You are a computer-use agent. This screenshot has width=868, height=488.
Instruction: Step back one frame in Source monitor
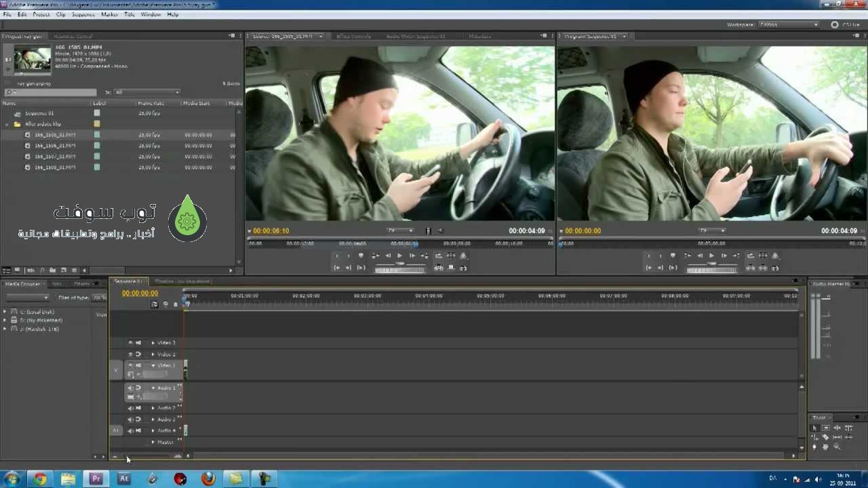pos(387,256)
